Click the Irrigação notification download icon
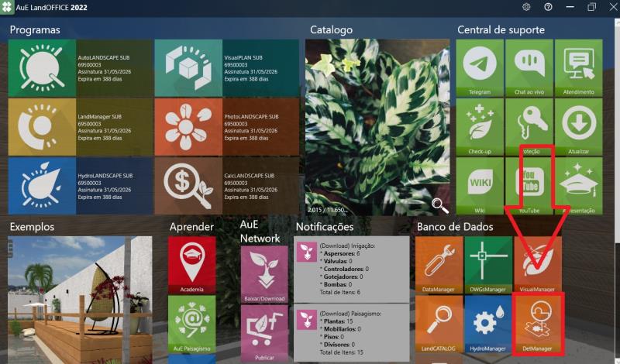The height and width of the screenshot is (364, 620). [x=307, y=252]
